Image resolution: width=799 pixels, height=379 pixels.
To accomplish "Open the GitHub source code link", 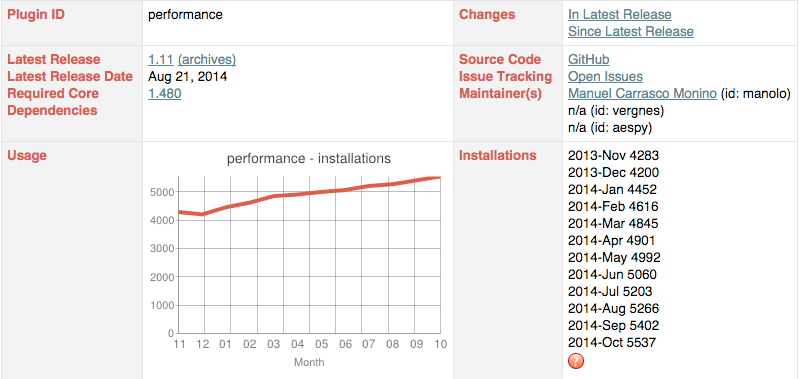I will pos(589,60).
